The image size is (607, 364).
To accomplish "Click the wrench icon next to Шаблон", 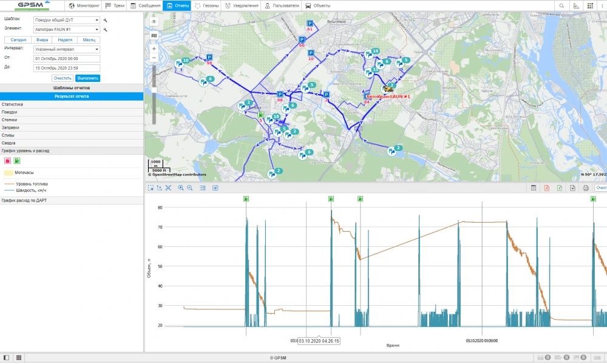I will (x=105, y=20).
